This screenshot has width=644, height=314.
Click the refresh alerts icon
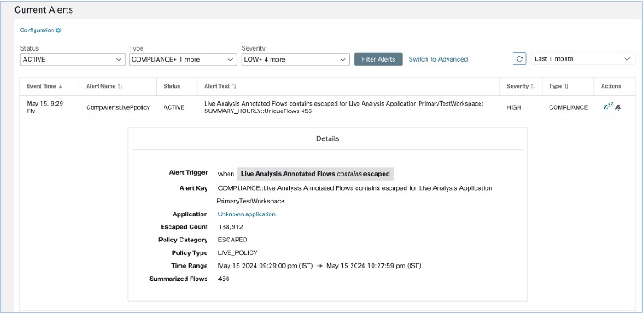tap(519, 59)
